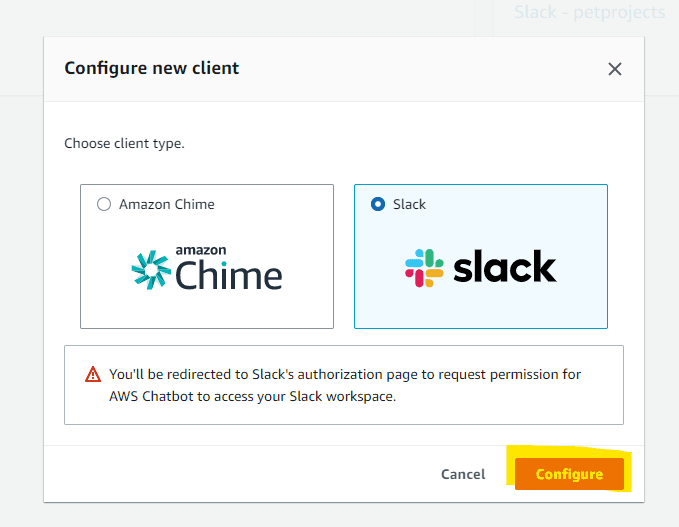Click the Slack multicolor hash logo icon

click(425, 268)
